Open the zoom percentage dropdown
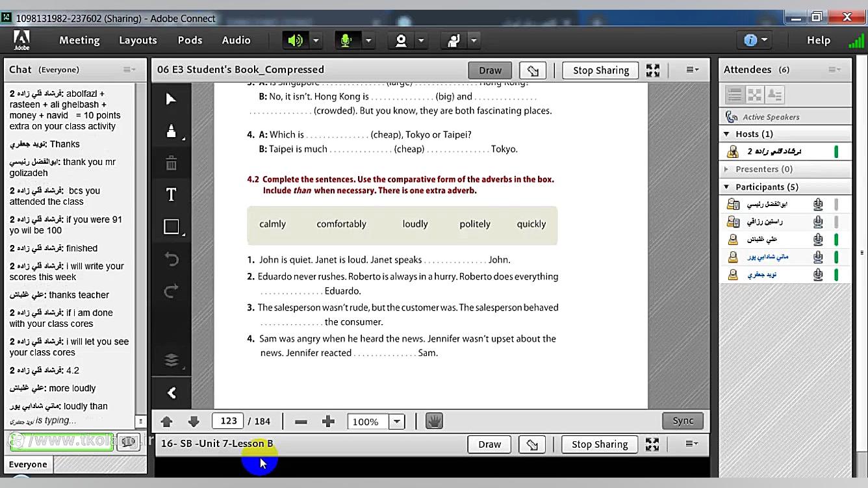868x488 pixels. pyautogui.click(x=396, y=421)
